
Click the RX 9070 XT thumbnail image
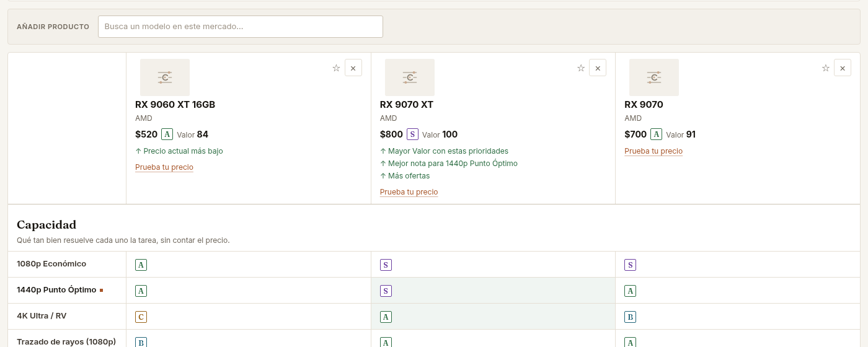410,77
